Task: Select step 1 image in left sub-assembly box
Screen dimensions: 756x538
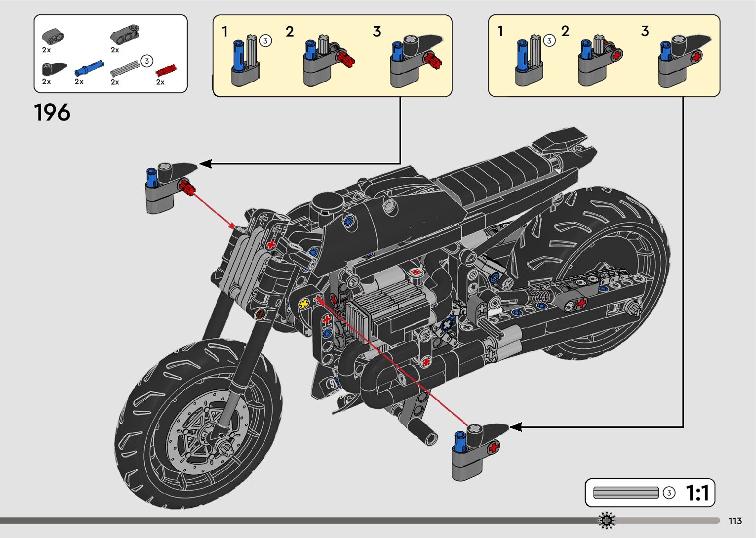Action: click(246, 60)
